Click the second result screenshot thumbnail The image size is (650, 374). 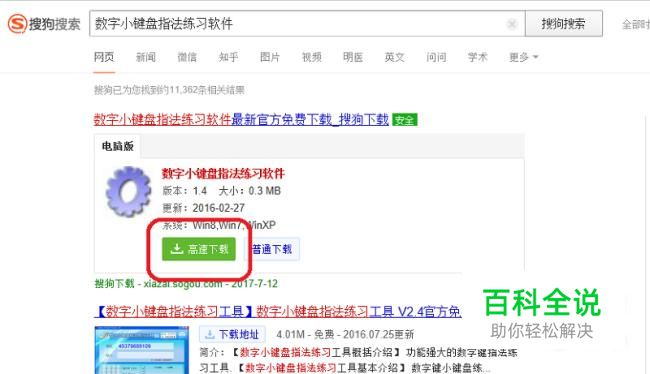142,350
